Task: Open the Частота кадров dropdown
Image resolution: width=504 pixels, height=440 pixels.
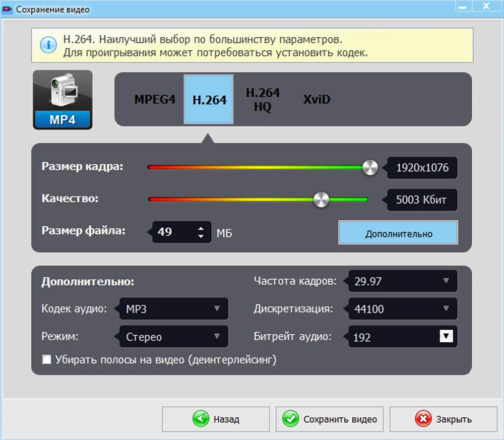Action: [x=403, y=281]
